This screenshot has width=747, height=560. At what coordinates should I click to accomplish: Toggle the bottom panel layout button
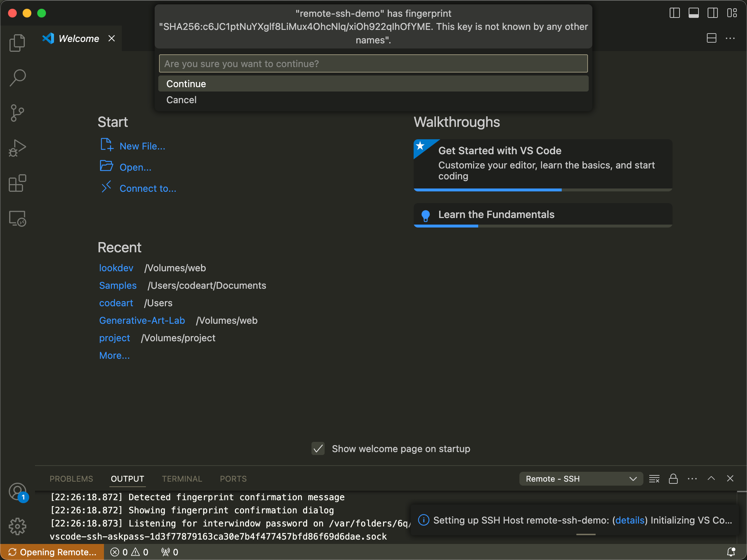coord(693,13)
